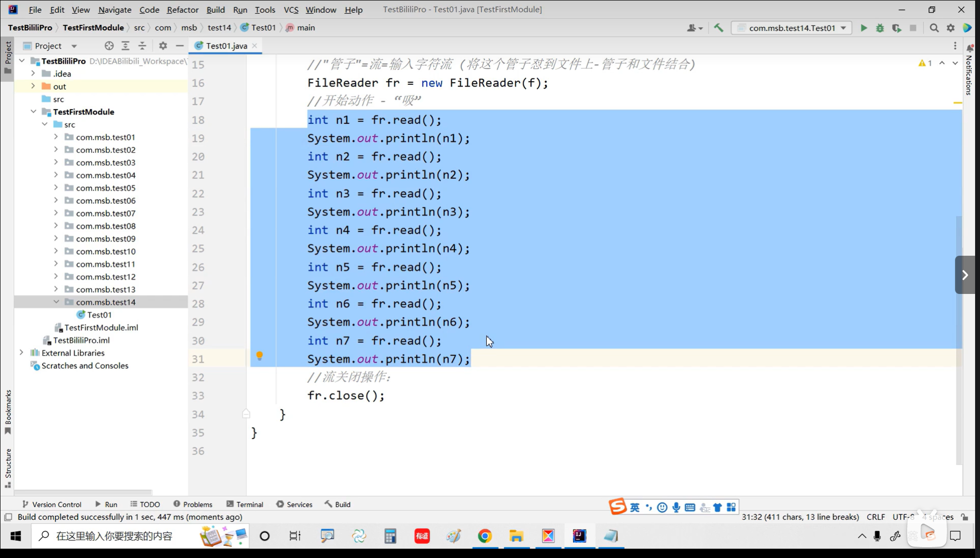Click Collapse All icon in Project panel
The width and height of the screenshot is (980, 558).
coord(142,46)
